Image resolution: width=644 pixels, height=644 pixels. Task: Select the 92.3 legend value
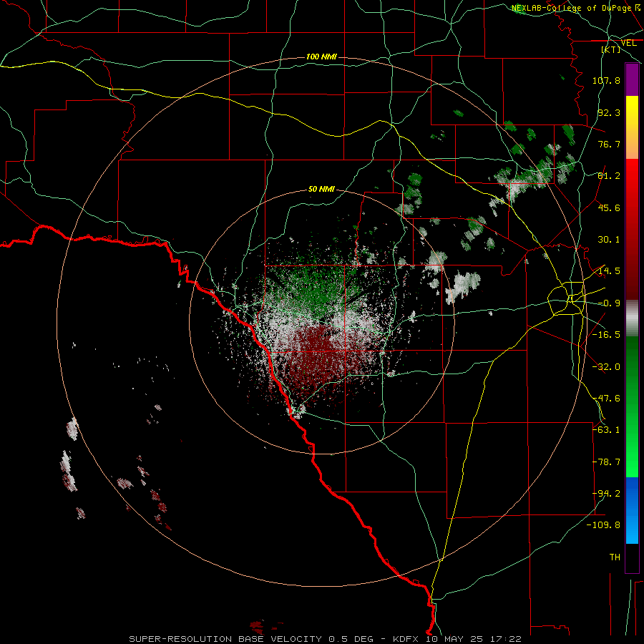point(609,112)
